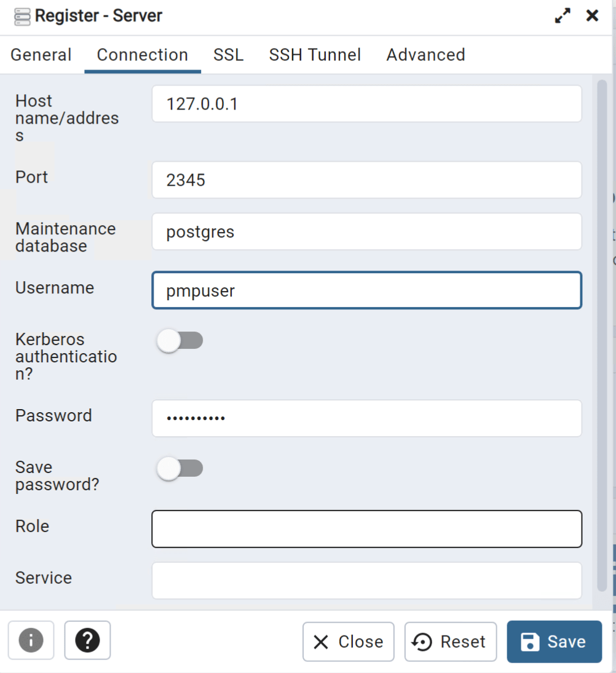The width and height of the screenshot is (616, 673).
Task: Click the Maintenance database field
Action: click(x=366, y=232)
